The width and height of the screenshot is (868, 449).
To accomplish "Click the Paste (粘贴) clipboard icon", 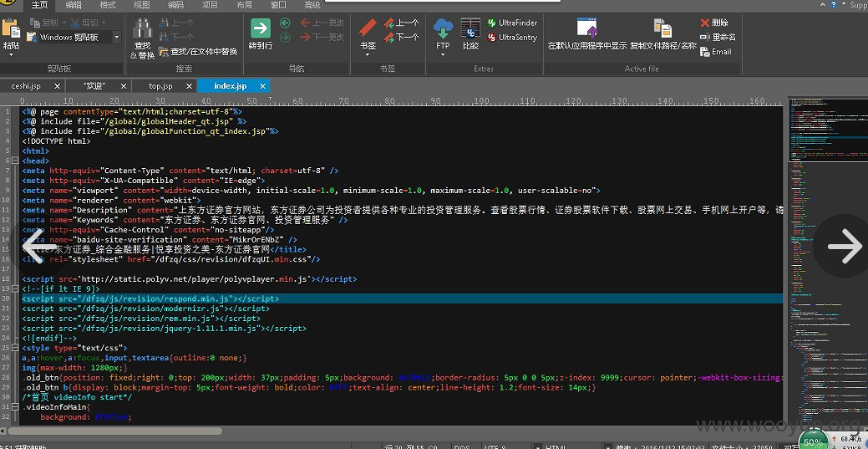I will (x=11, y=28).
